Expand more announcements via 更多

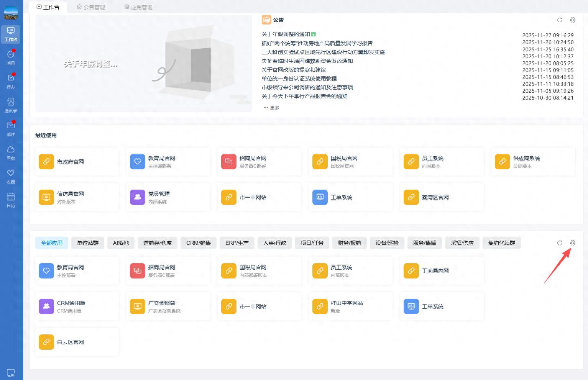(x=271, y=108)
